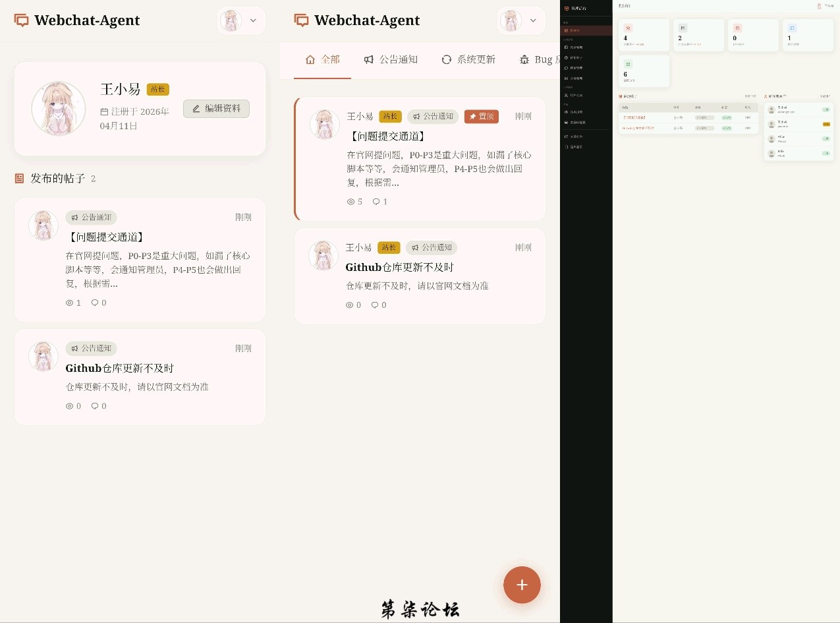Open the avatar dropdown above the profile card
The width and height of the screenshot is (840, 623).
point(240,20)
